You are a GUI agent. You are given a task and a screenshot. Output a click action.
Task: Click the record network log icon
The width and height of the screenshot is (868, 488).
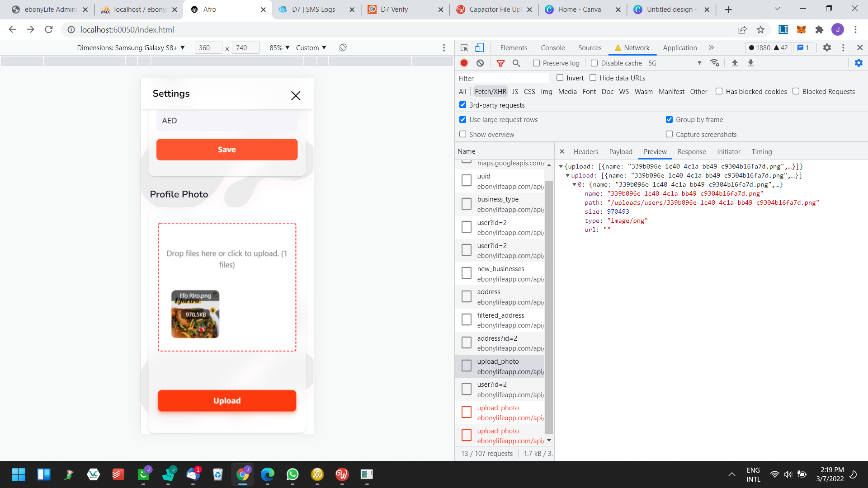pos(464,63)
